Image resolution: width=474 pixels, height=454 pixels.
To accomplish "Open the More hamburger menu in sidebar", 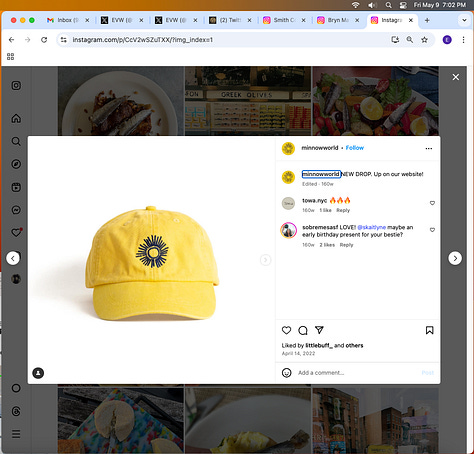I will (x=16, y=434).
